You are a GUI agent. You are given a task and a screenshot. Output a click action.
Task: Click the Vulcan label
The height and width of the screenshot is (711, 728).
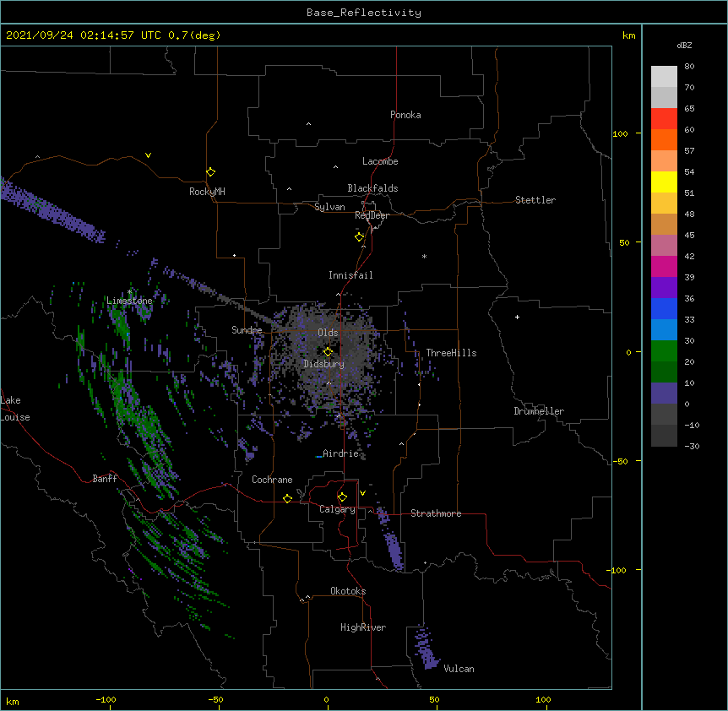[459, 669]
